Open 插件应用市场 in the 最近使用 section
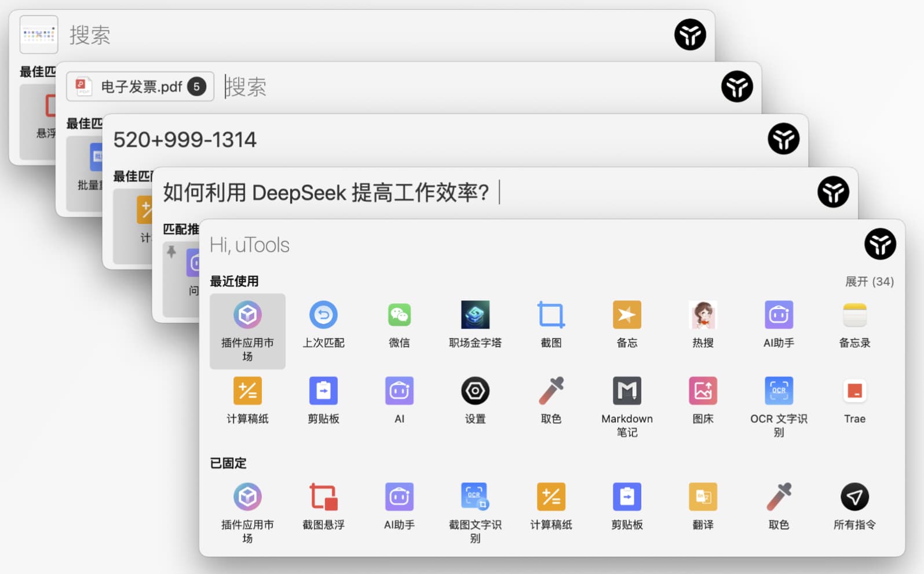The image size is (924, 574). tap(247, 331)
